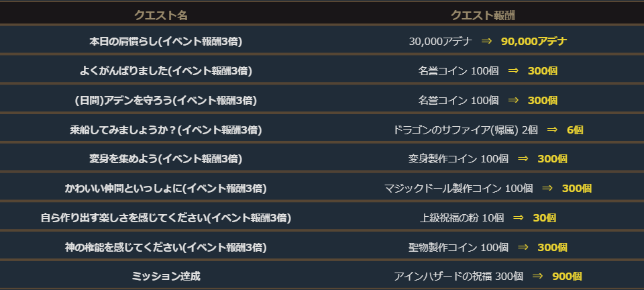Select the かわいい仲間といっしょに quest name
Image resolution: width=644 pixels, height=290 pixels.
[165, 189]
